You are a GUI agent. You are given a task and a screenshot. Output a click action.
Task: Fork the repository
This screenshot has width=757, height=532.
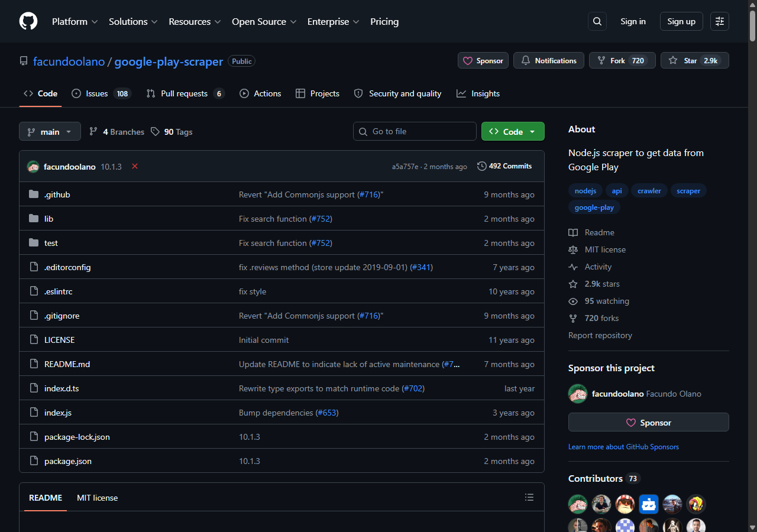[622, 60]
